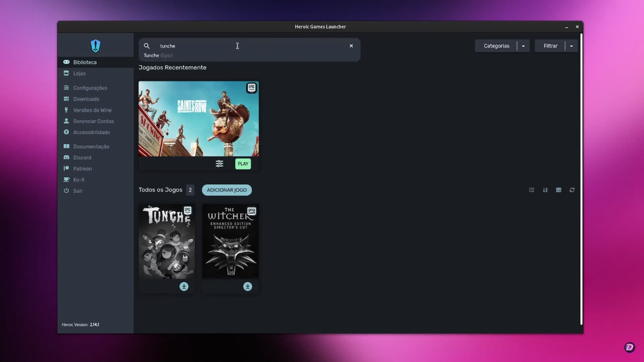Click the download icon on the Tunche card
This screenshot has height=362, width=644.
[x=184, y=286]
